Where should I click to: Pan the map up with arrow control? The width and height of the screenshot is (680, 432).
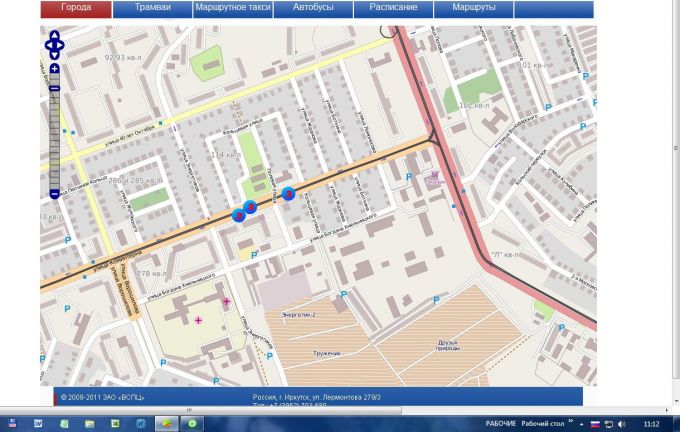[55, 35]
